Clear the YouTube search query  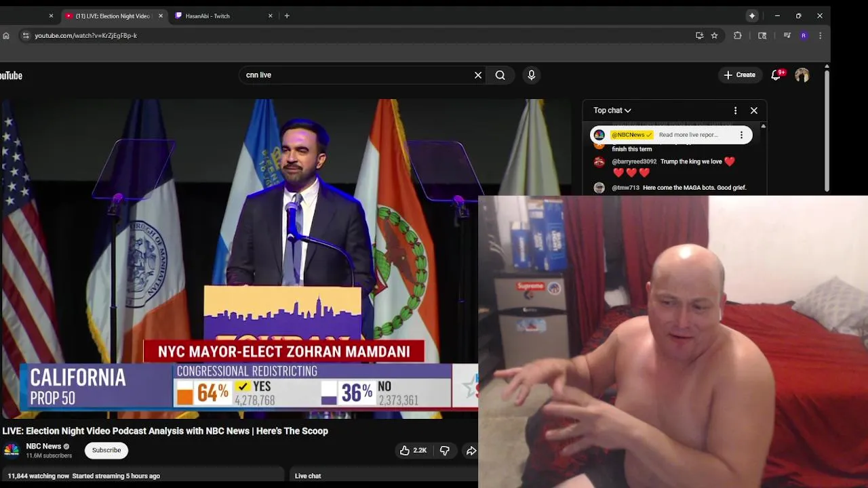[x=478, y=75]
